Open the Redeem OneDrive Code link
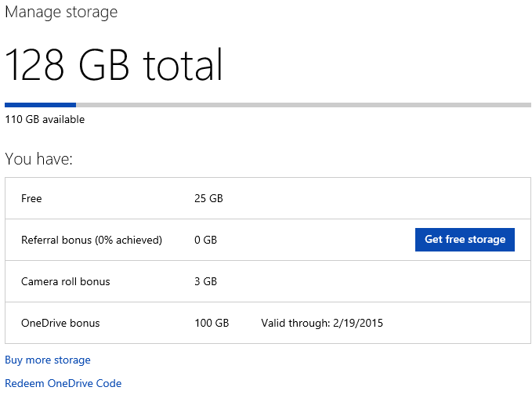 point(63,383)
